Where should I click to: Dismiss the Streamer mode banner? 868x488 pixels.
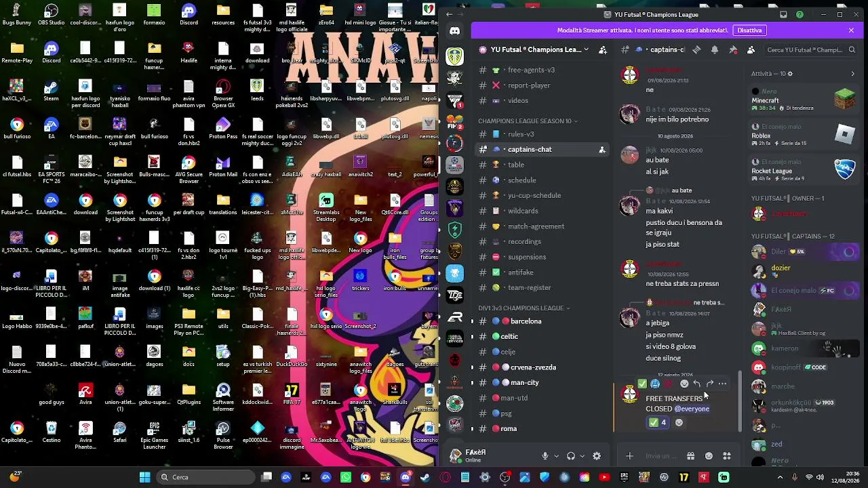point(851,30)
